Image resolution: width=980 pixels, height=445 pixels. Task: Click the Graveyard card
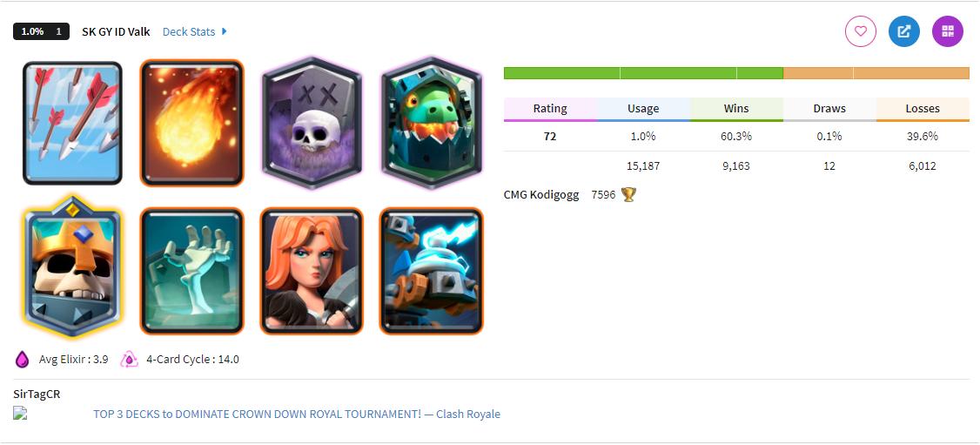(312, 123)
